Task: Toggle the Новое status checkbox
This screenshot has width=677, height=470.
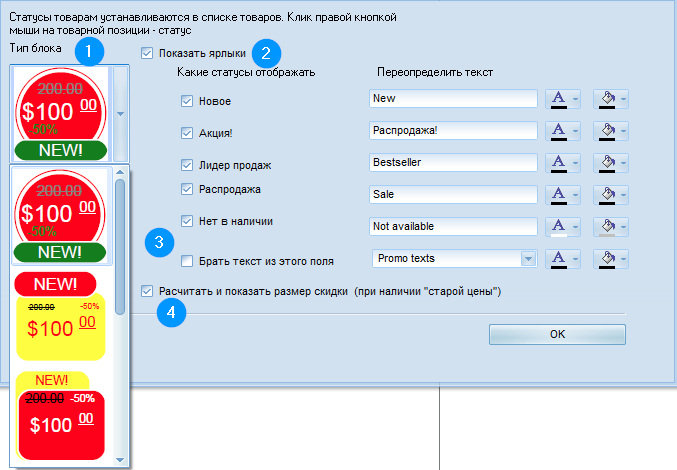Action: click(187, 101)
